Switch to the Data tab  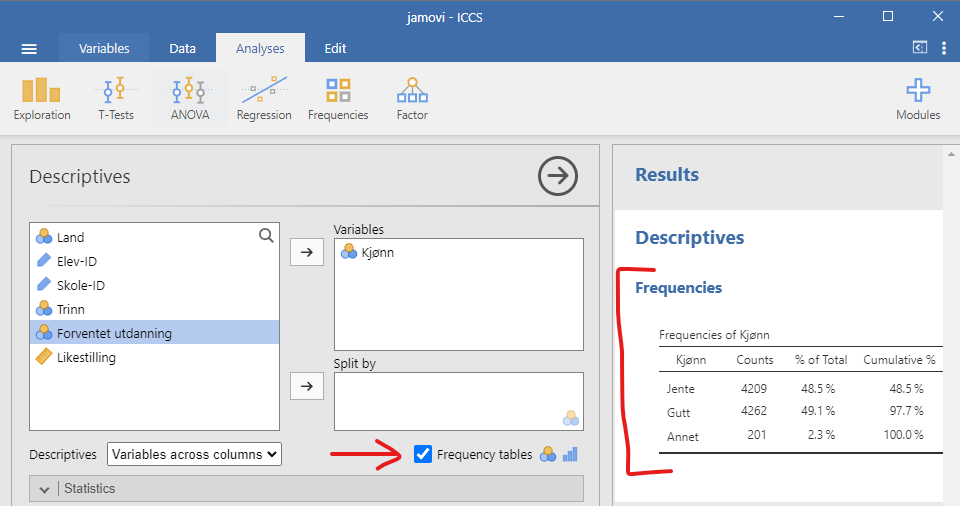pos(182,48)
